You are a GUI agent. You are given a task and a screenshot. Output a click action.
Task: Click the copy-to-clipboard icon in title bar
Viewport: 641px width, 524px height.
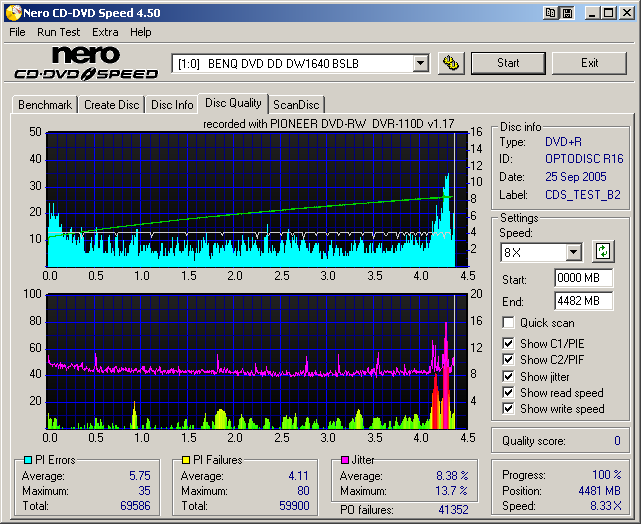551,13
